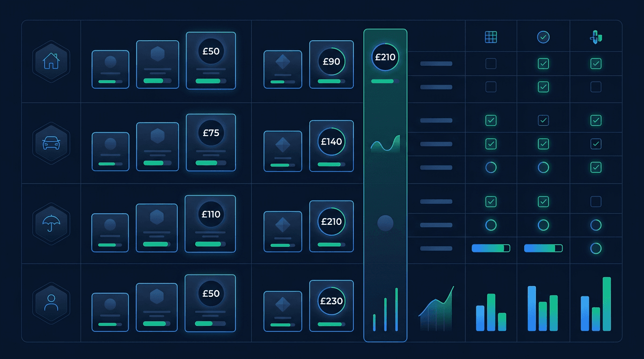Click the person profile hexagon icon
Screen dimensions: 644x359
coord(51,302)
